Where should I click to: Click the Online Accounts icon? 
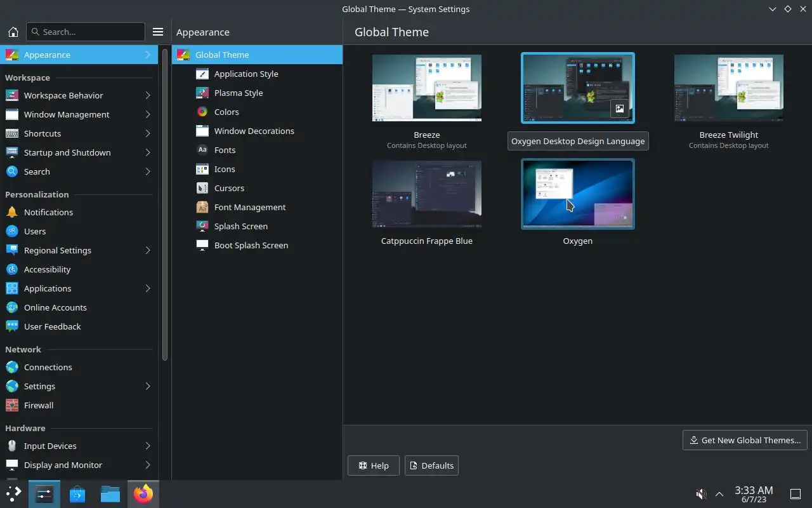click(x=11, y=307)
